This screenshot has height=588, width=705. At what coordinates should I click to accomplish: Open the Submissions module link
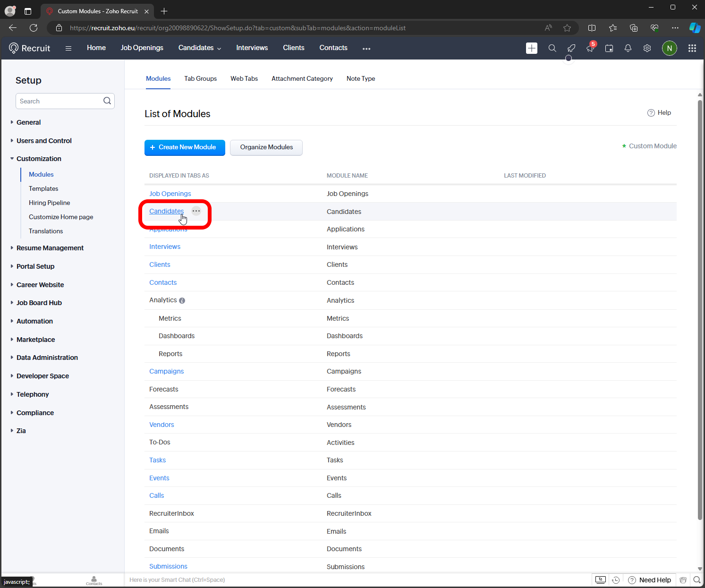(168, 566)
